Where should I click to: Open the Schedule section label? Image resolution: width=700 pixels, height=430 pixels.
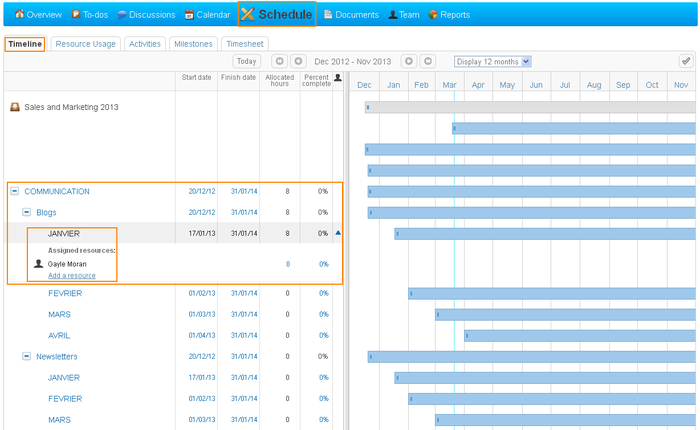pyautogui.click(x=285, y=14)
